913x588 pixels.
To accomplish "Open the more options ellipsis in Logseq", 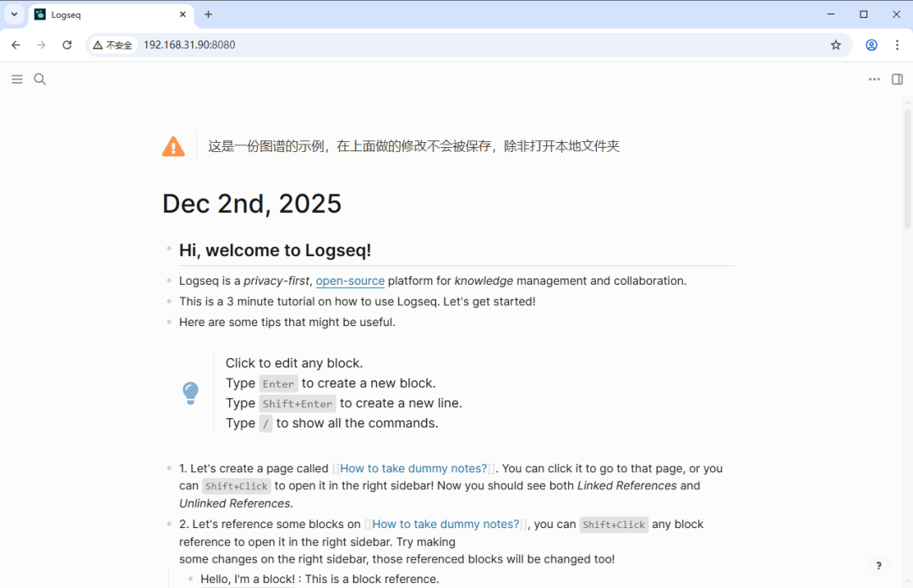I will click(874, 79).
